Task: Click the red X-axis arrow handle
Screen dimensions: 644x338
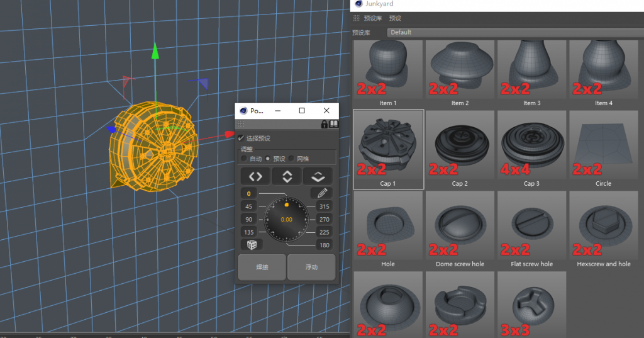Action: pyautogui.click(x=229, y=134)
